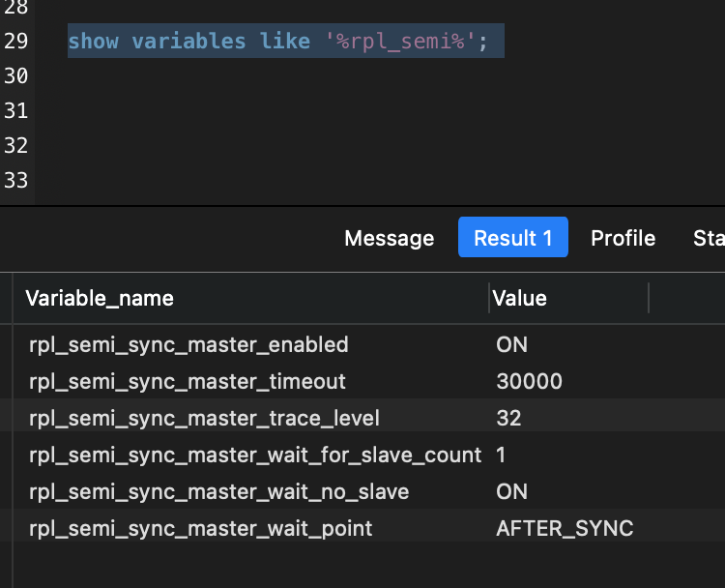Select the rpl_semi_sync_master_timeout variable name cell
Viewport: 725px width, 588px height.
[188, 381]
